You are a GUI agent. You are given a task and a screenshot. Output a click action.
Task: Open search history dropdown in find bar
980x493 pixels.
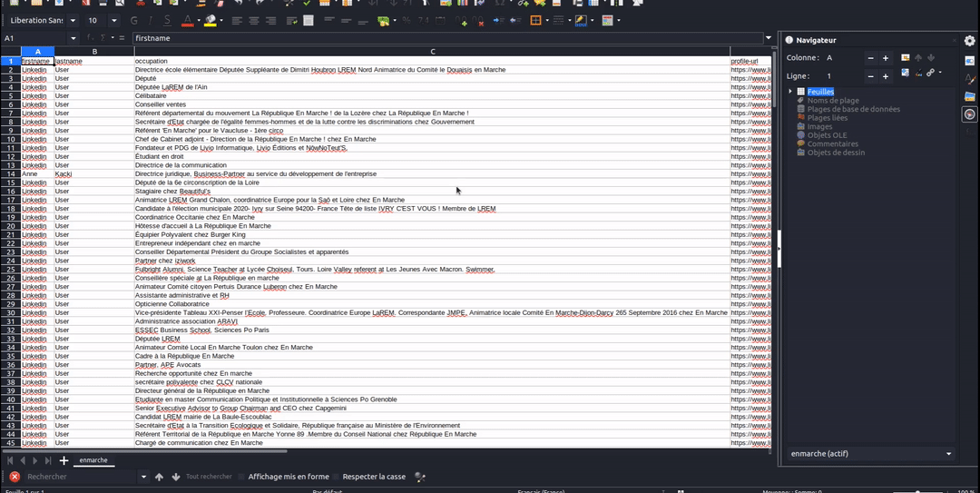[x=143, y=477]
